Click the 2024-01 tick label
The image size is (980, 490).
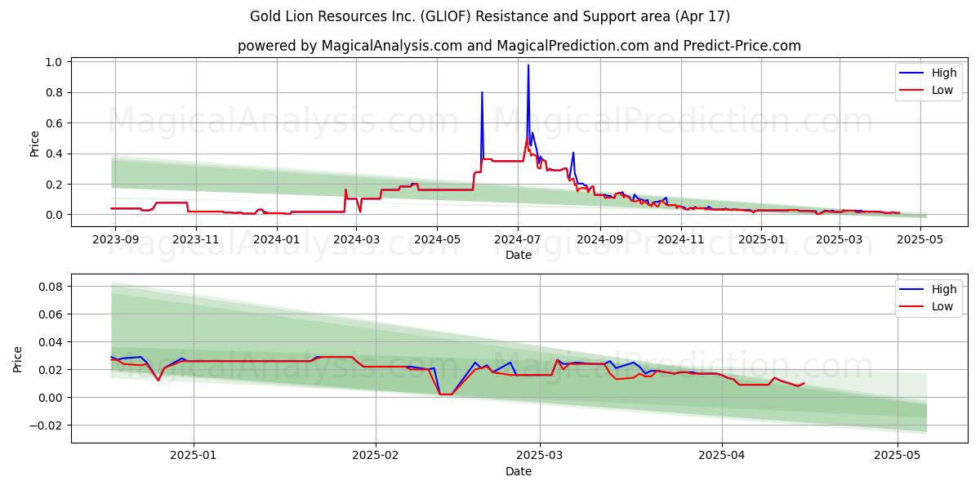click(x=276, y=239)
